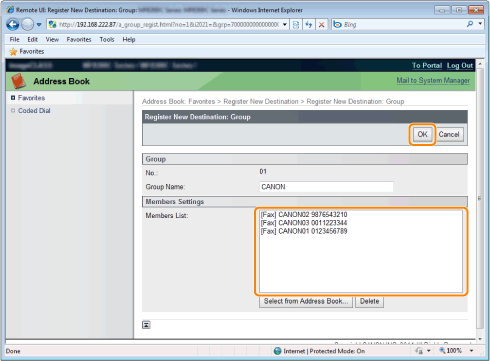This screenshot has height=361, width=490.
Task: Click the status bar privacy icon
Action: (419, 351)
